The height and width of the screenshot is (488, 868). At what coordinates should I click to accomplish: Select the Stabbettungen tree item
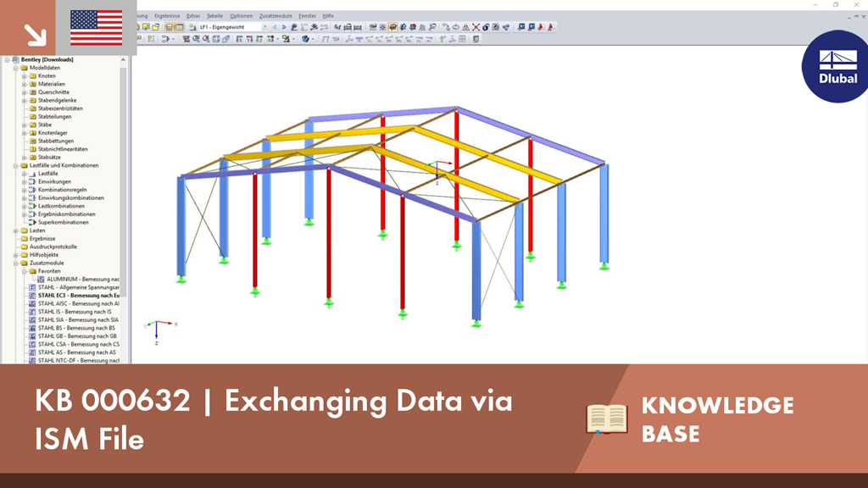(55, 141)
